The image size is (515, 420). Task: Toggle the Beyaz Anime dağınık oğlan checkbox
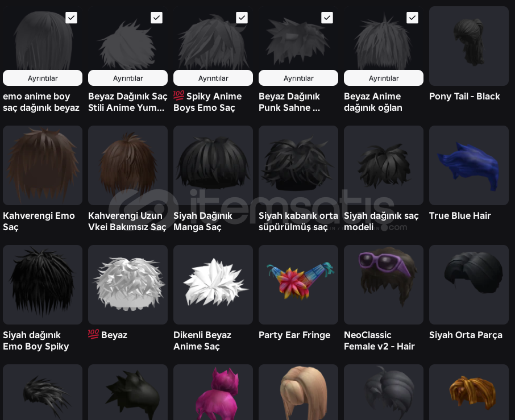point(412,18)
